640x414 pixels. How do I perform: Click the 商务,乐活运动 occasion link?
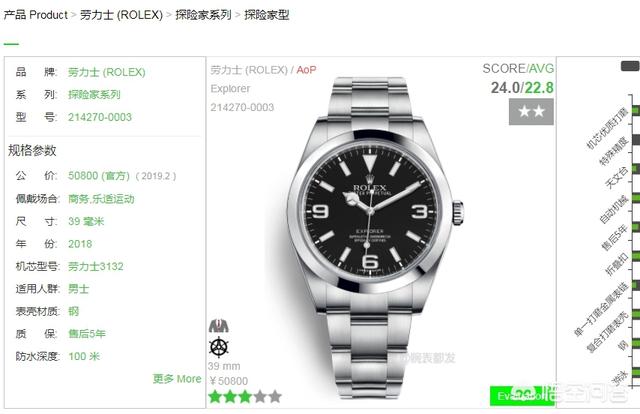(x=101, y=199)
